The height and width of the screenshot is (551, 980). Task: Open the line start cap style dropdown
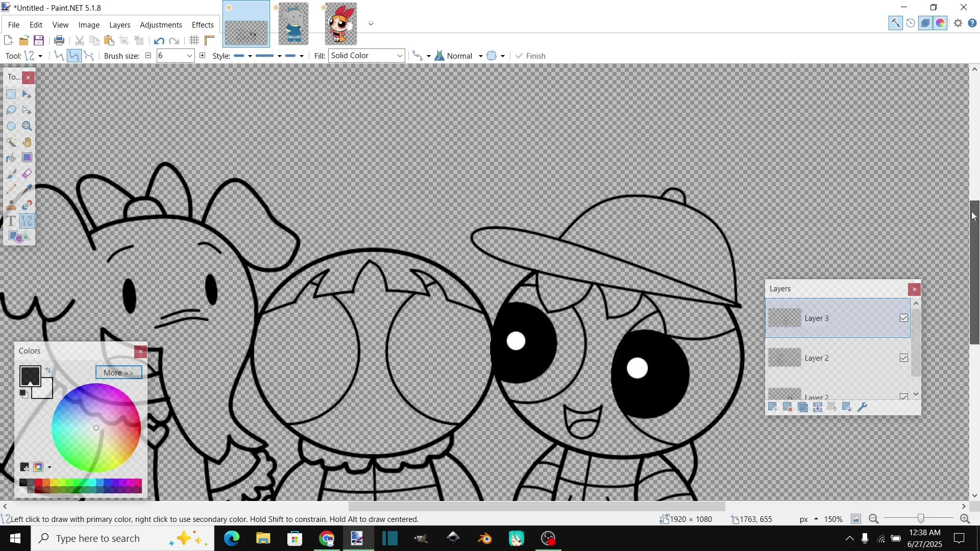243,56
